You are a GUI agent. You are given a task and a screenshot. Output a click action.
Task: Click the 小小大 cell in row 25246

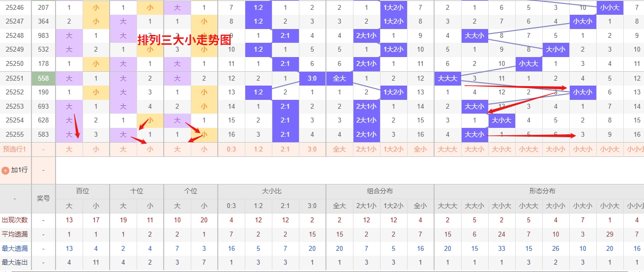tap(610, 7)
